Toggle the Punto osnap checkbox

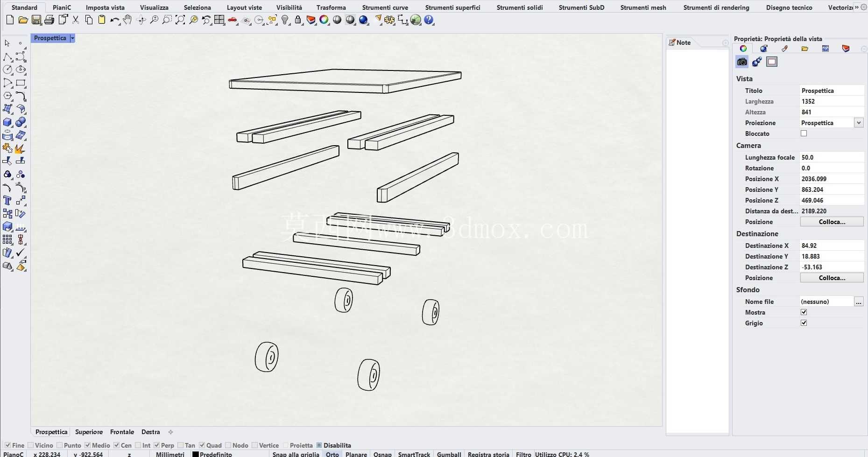(x=60, y=445)
